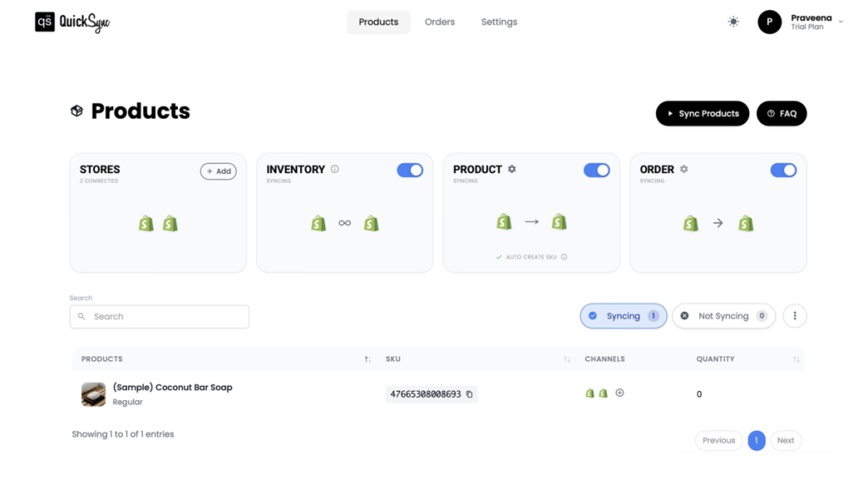Click the QuickSync logo
The image size is (868, 480).
click(72, 22)
